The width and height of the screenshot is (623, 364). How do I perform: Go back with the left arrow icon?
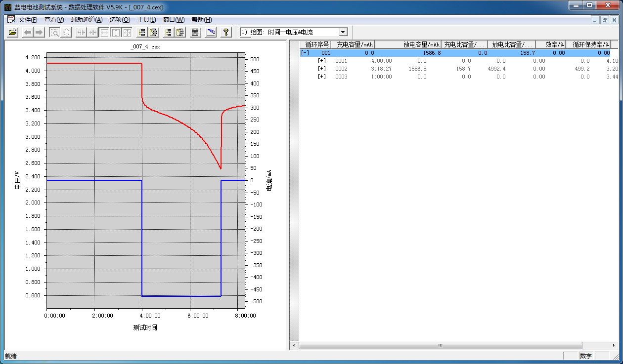click(x=28, y=32)
